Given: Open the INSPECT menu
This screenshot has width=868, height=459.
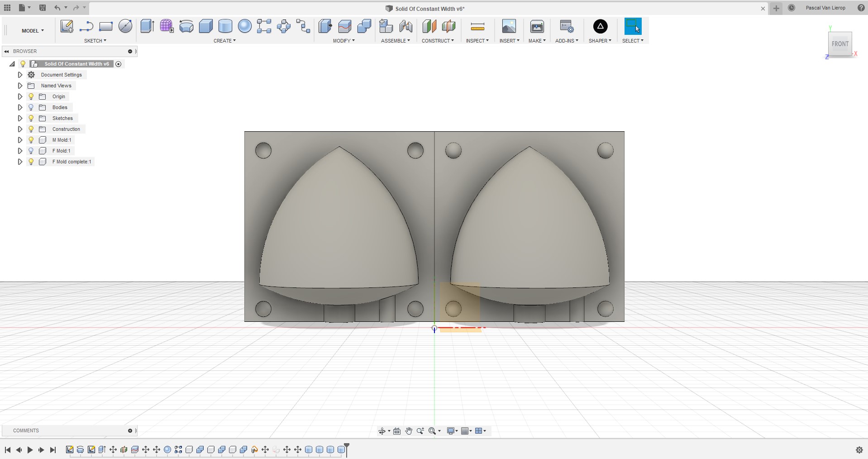Looking at the screenshot, I should point(477,41).
